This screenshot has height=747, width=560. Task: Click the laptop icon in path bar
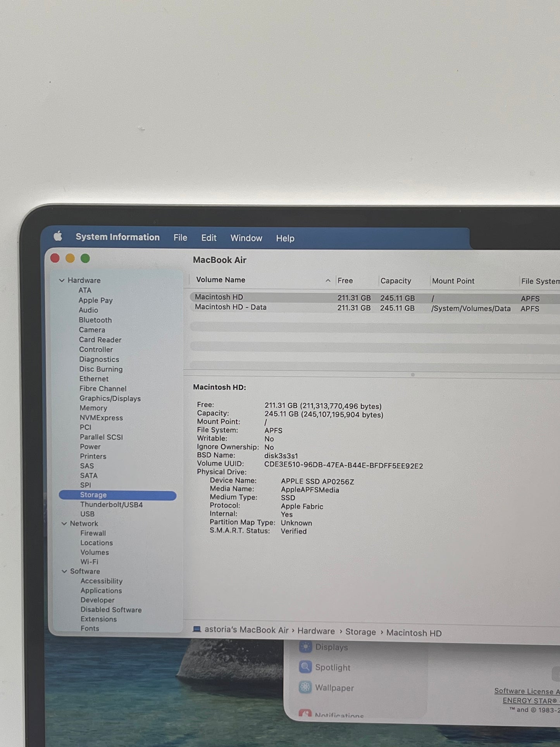tap(197, 629)
